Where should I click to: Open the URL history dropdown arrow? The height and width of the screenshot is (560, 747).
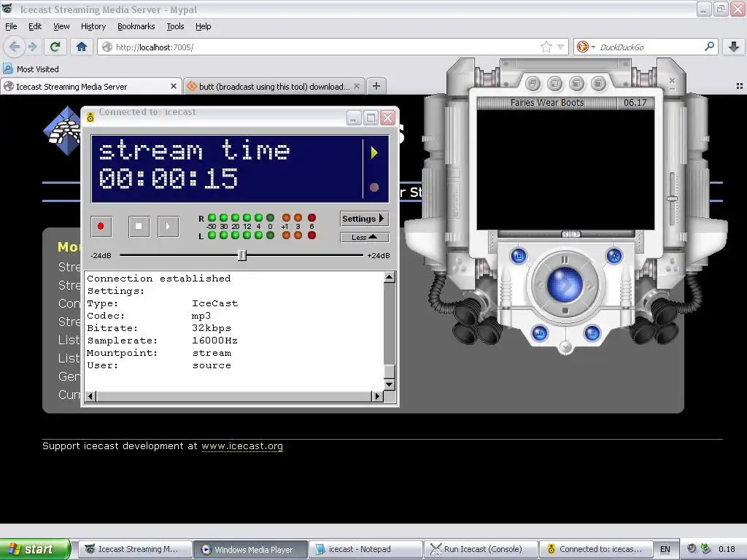tap(561, 47)
